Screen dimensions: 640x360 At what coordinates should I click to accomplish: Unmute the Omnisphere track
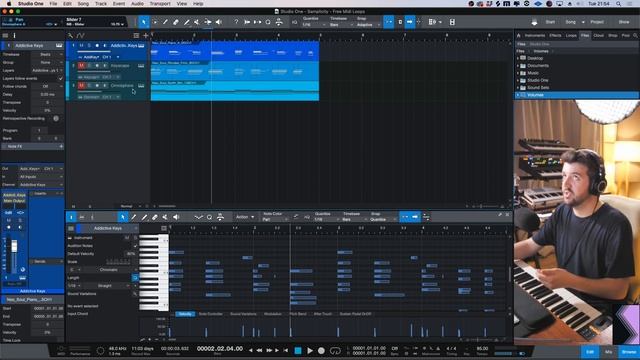(81, 85)
